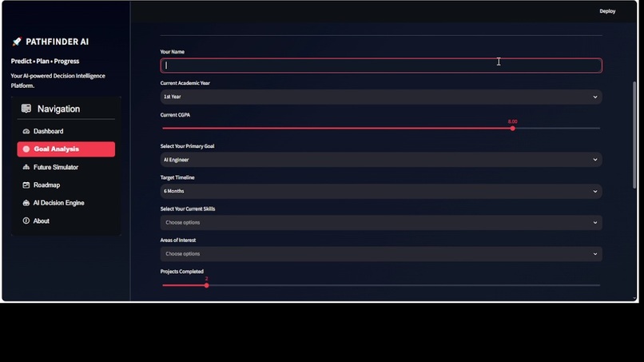Click the Projects Completed label
Image resolution: width=644 pixels, height=362 pixels.
click(182, 272)
